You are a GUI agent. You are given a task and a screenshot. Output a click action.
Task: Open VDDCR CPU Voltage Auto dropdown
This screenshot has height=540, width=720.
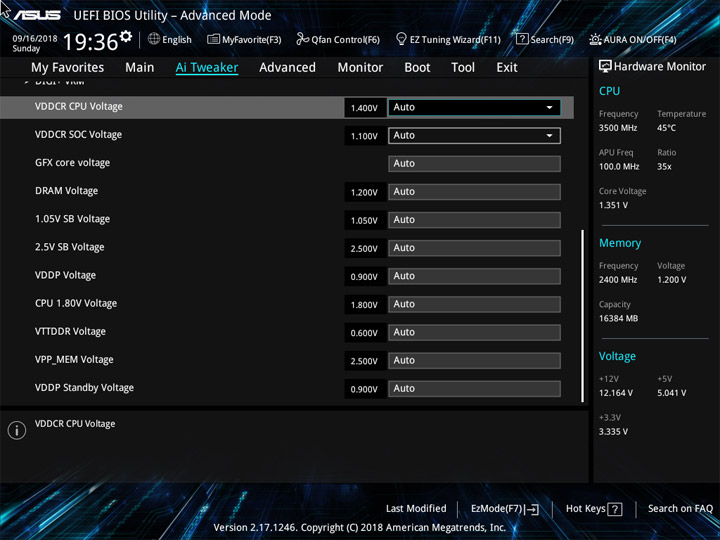tap(474, 107)
